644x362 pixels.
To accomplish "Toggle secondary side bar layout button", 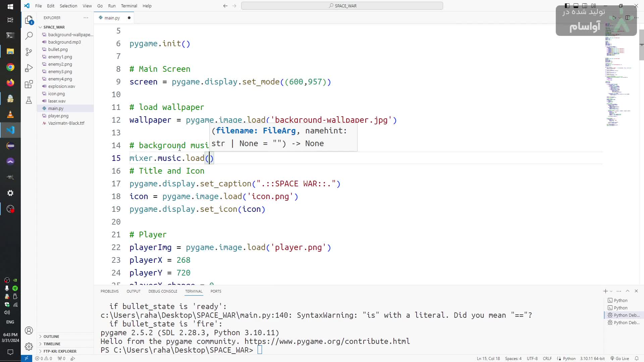I will tap(585, 6).
